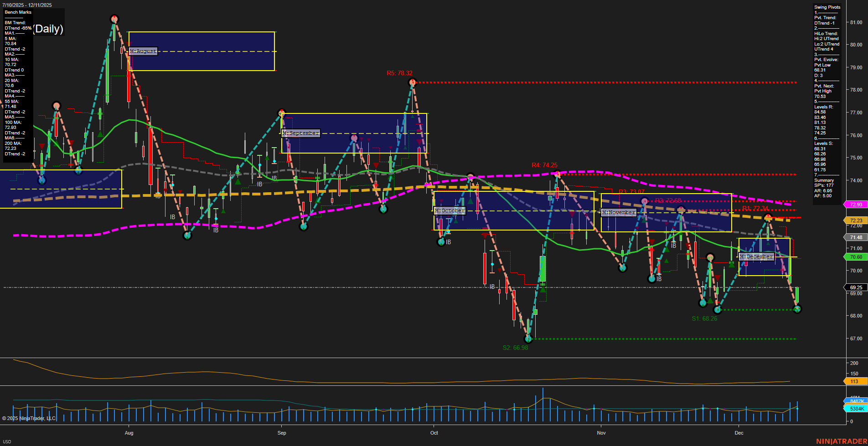Select the swing high pivot circle at R5 78.32
Viewport: 868px width, 446px height.
(413, 82)
